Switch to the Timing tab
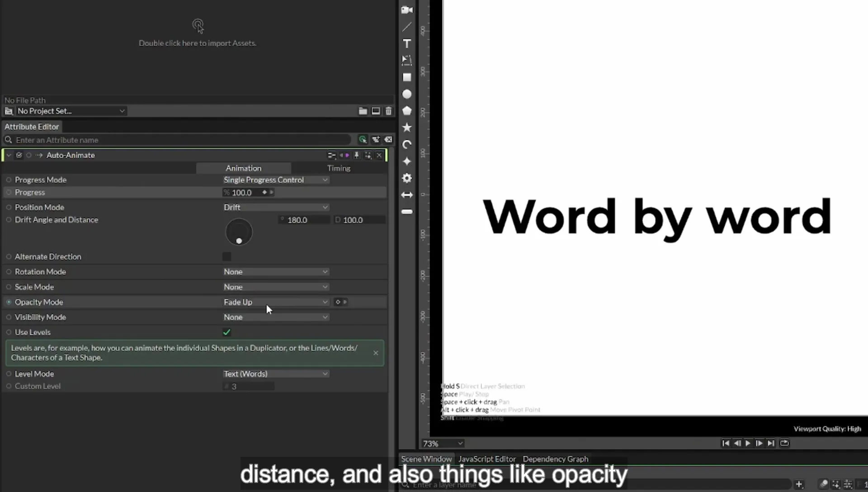Screen dimensions: 868x492 [339, 168]
